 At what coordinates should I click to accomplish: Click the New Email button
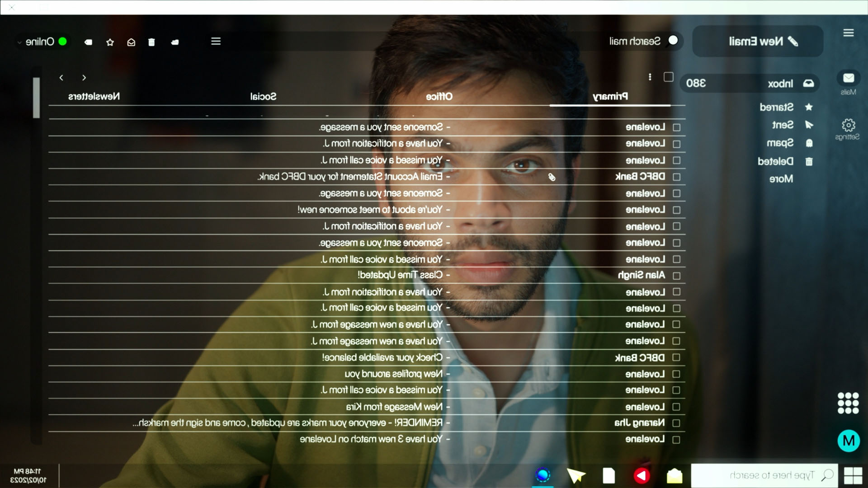coord(758,41)
